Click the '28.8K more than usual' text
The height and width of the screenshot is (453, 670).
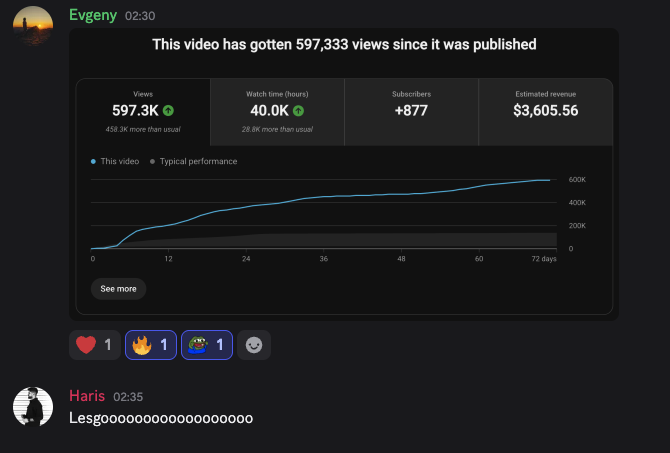pos(277,129)
